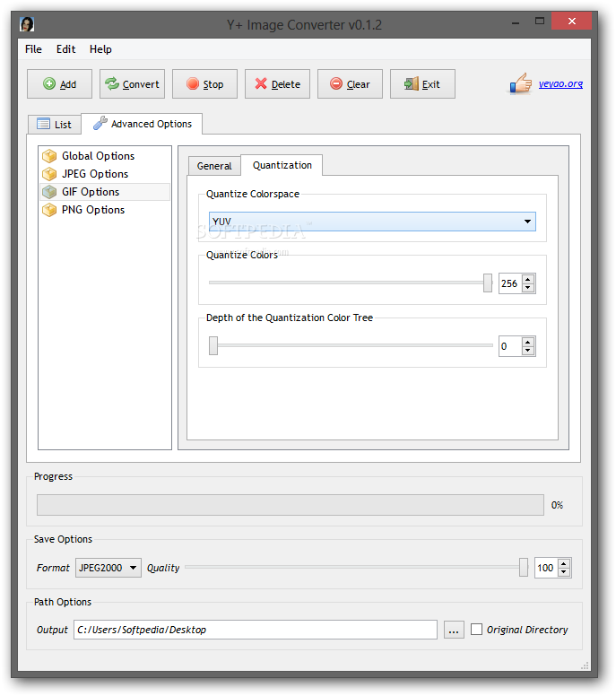Click the conversion progress bar
Screen dimensions: 616x696
pyautogui.click(x=291, y=505)
